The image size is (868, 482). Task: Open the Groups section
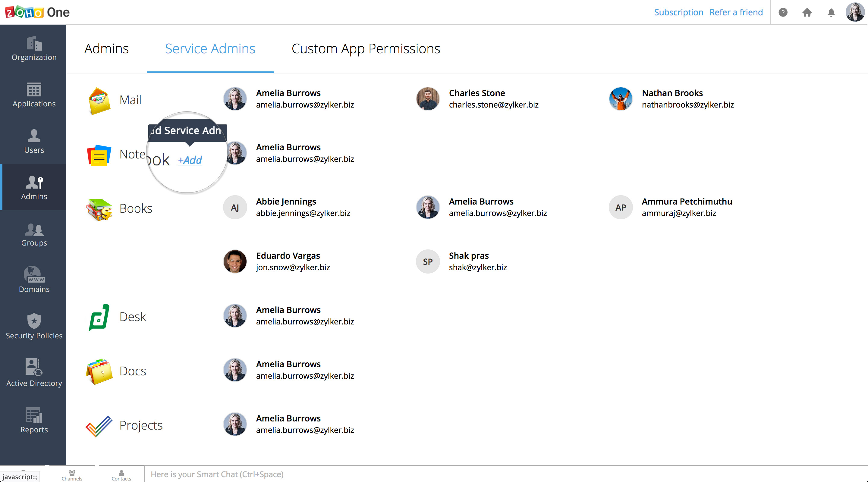coord(34,235)
